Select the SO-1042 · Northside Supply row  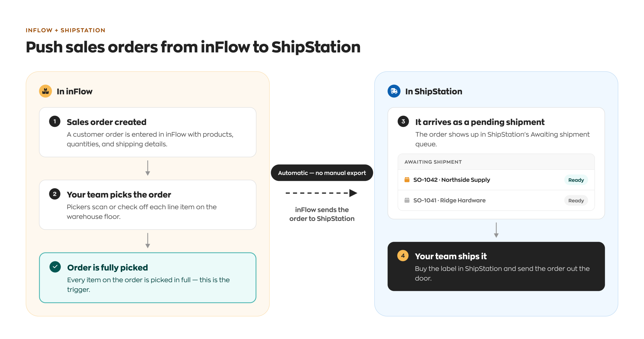point(496,180)
